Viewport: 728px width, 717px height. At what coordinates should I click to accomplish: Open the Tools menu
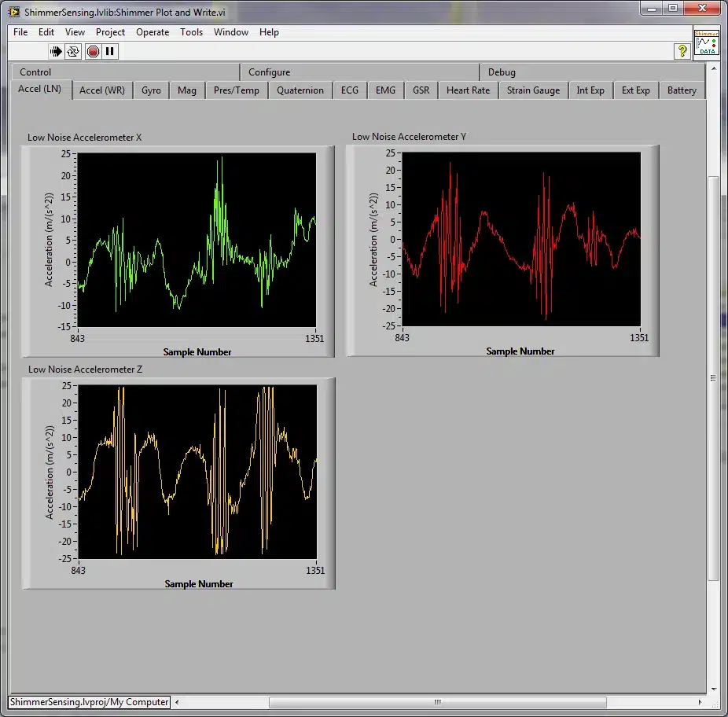[x=191, y=32]
